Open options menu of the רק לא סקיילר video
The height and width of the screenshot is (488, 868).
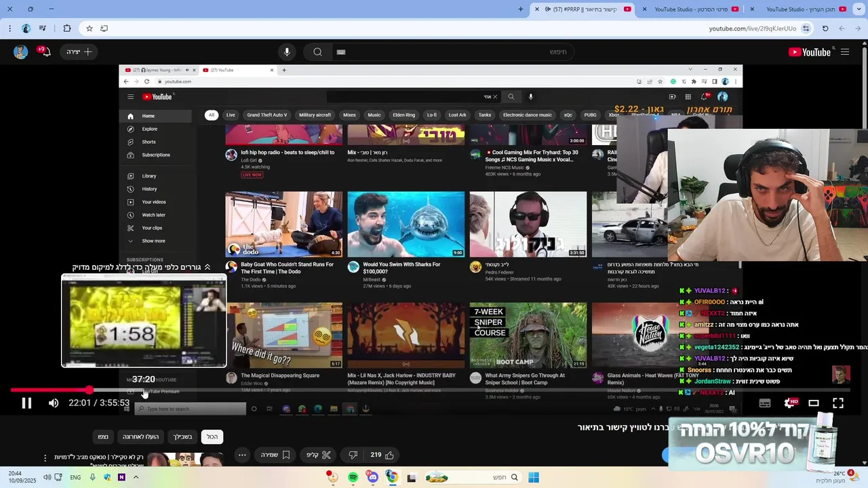point(45,459)
